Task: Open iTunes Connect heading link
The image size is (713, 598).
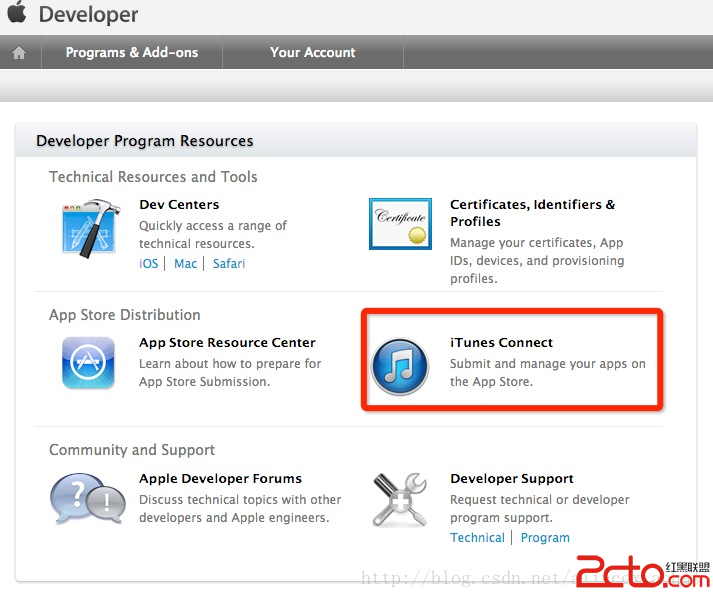Action: click(501, 342)
